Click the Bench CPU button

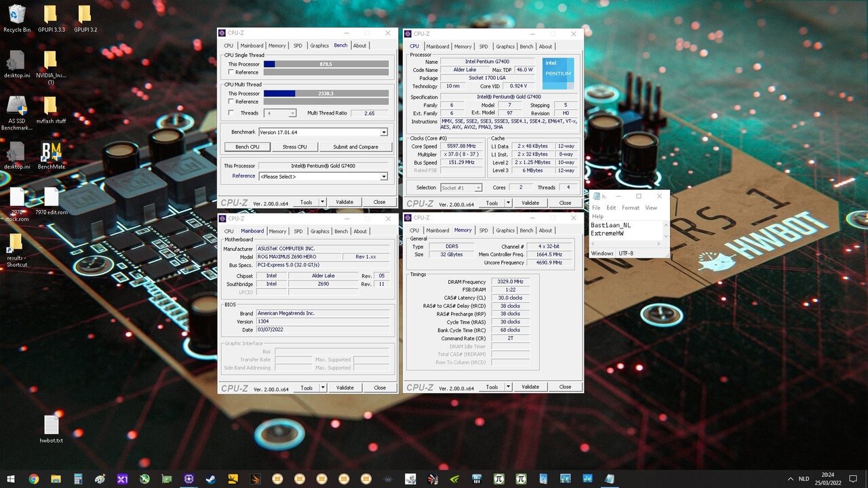coord(247,146)
